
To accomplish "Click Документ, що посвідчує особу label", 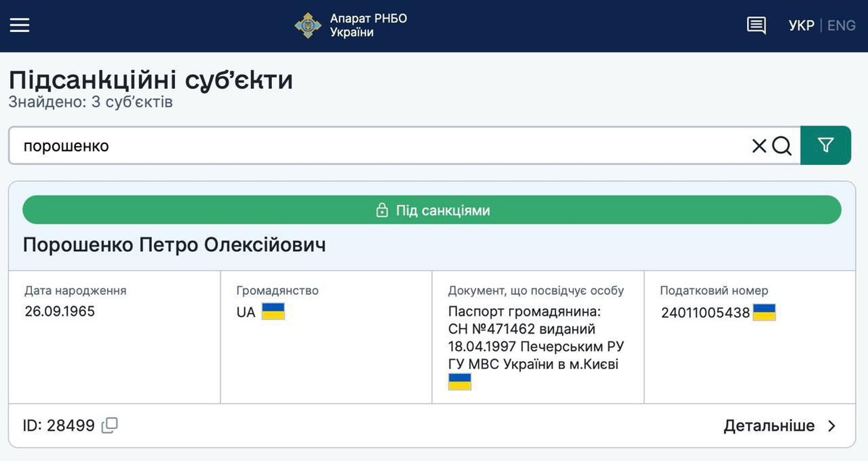I will point(536,290).
